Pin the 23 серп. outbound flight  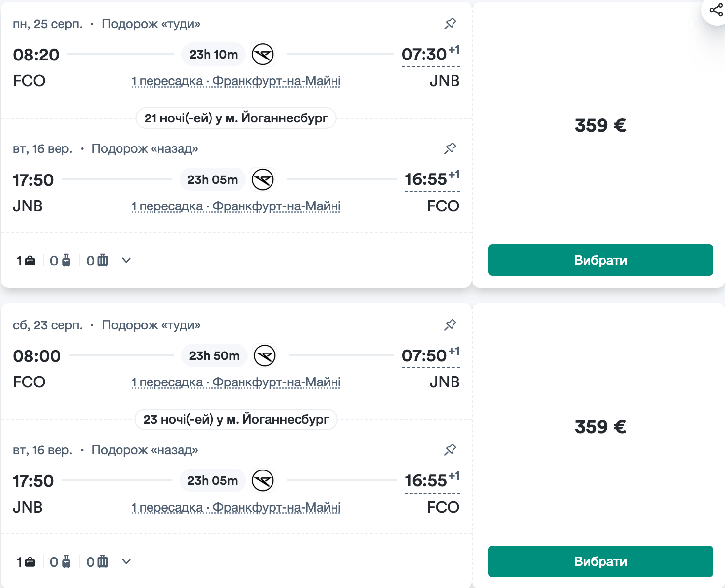[x=450, y=325]
